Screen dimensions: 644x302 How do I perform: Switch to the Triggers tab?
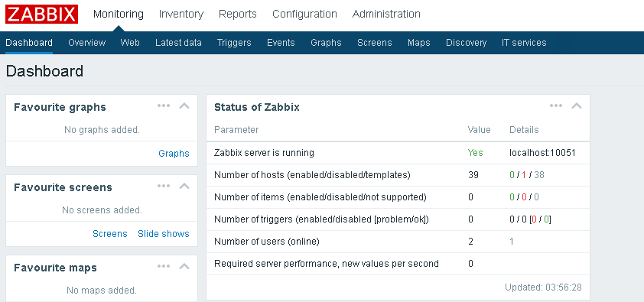(234, 43)
